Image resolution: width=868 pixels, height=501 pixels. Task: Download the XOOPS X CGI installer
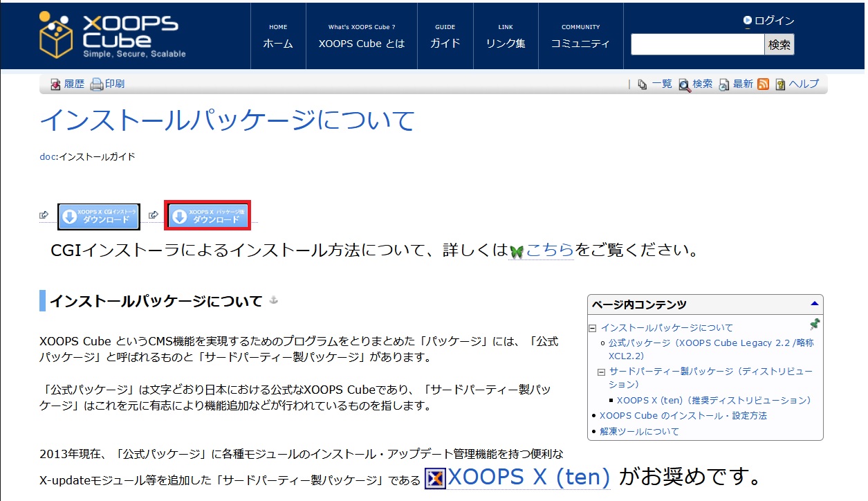[99, 217]
